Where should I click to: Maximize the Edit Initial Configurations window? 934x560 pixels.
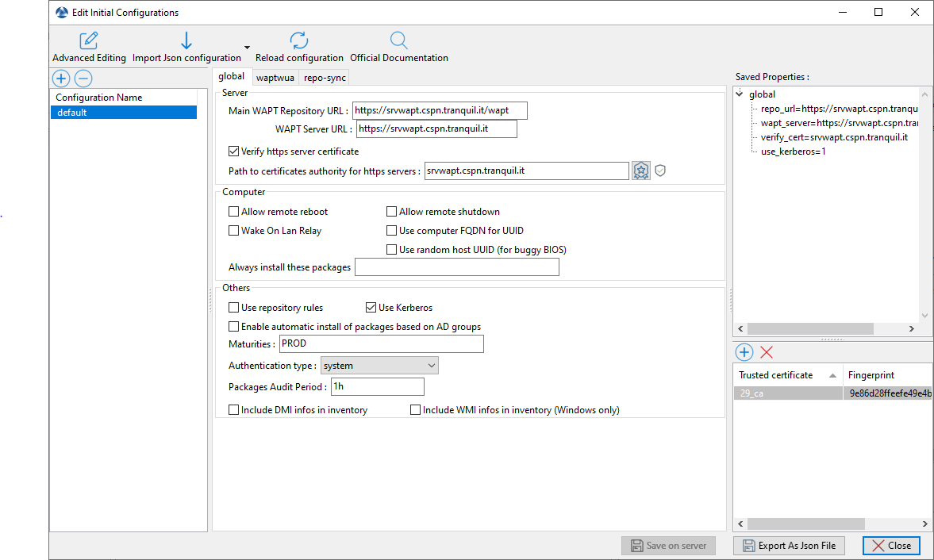[878, 12]
